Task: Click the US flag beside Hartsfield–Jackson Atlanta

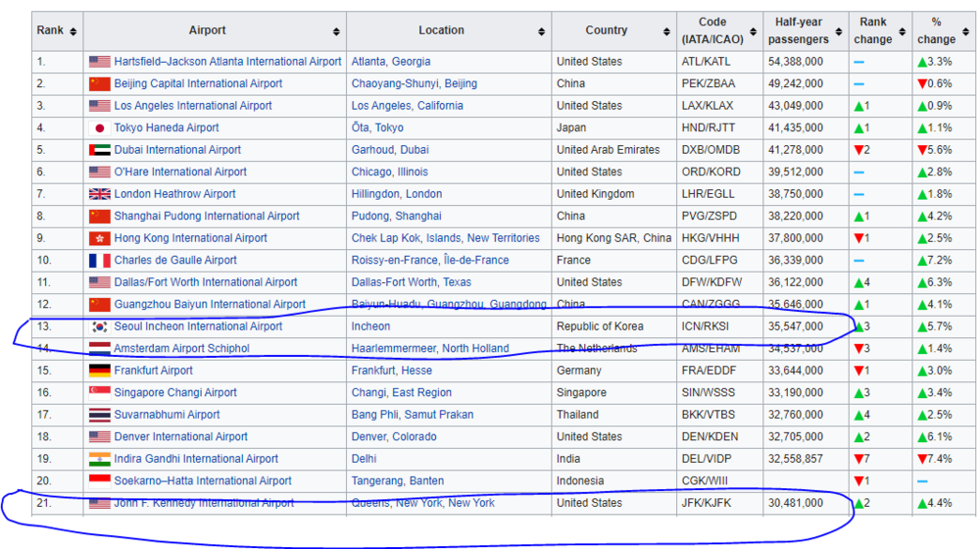Action: [x=99, y=62]
